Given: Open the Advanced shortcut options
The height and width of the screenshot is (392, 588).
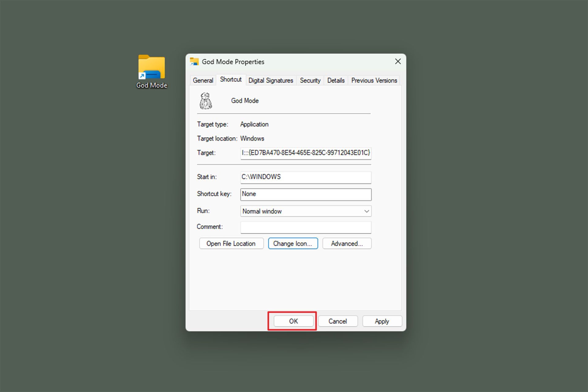Looking at the screenshot, I should coord(347,243).
